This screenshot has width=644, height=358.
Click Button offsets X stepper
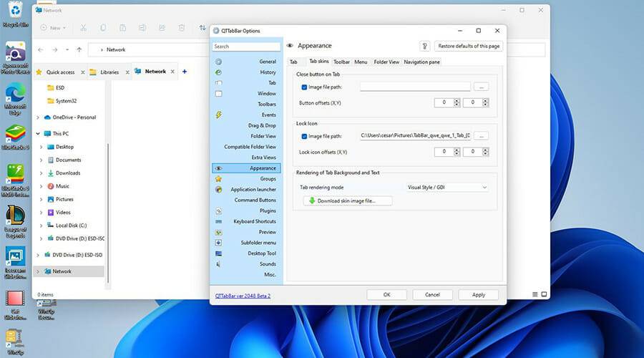coord(457,102)
